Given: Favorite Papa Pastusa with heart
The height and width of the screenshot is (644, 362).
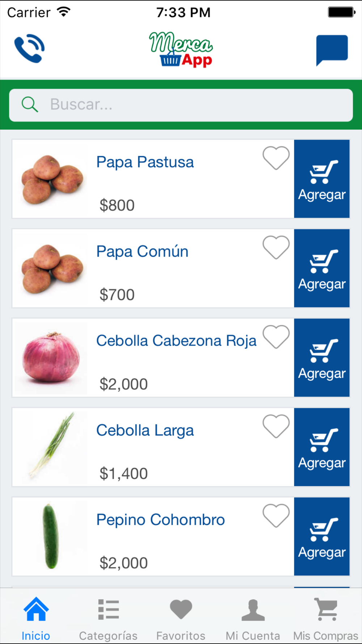Looking at the screenshot, I should pyautogui.click(x=276, y=158).
